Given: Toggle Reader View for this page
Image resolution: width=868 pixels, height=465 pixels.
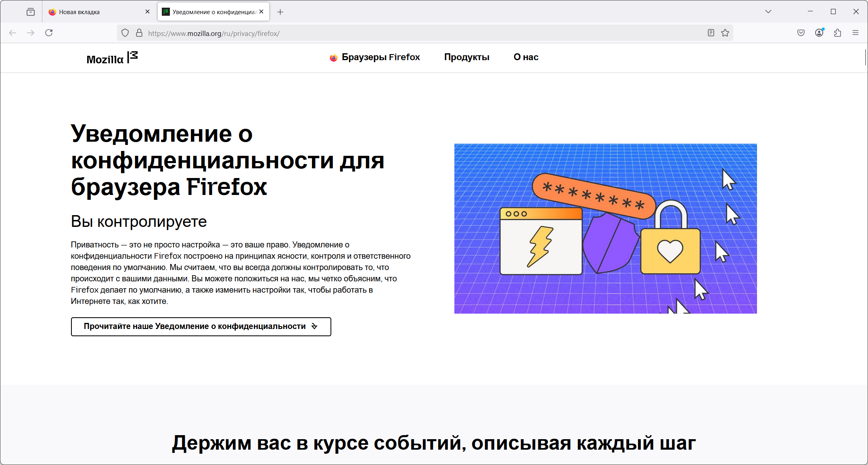Looking at the screenshot, I should 711,33.
